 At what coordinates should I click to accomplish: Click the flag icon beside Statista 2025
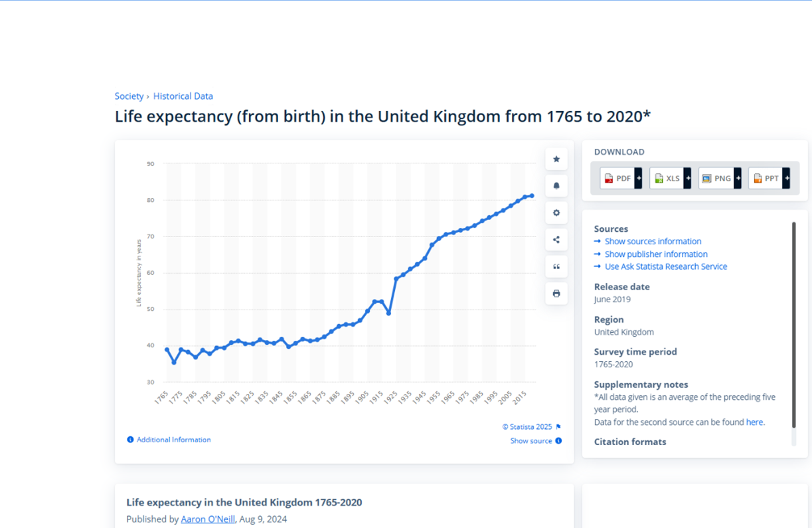pos(558,427)
